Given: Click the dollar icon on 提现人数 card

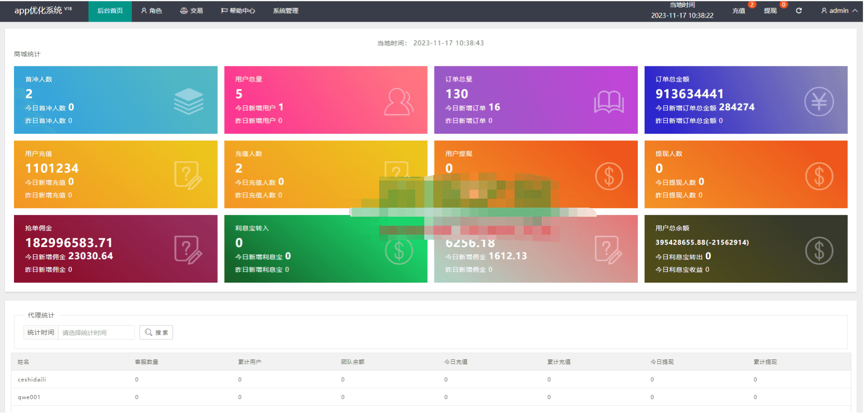Looking at the screenshot, I should pyautogui.click(x=818, y=176).
